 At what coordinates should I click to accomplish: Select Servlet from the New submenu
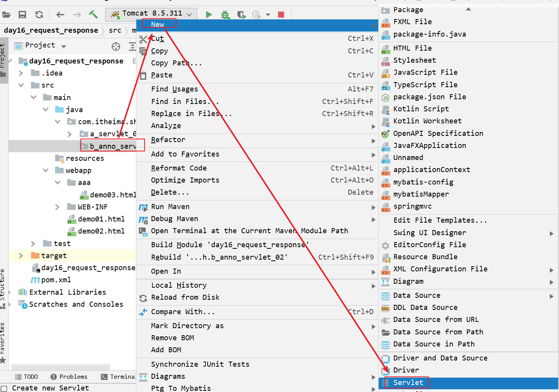tap(408, 383)
